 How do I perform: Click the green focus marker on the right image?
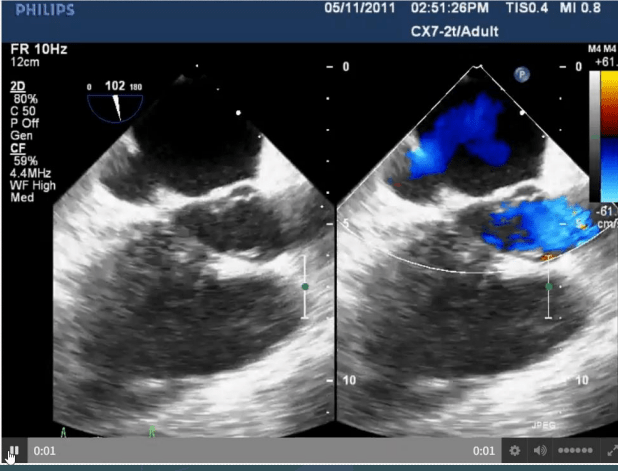click(548, 287)
